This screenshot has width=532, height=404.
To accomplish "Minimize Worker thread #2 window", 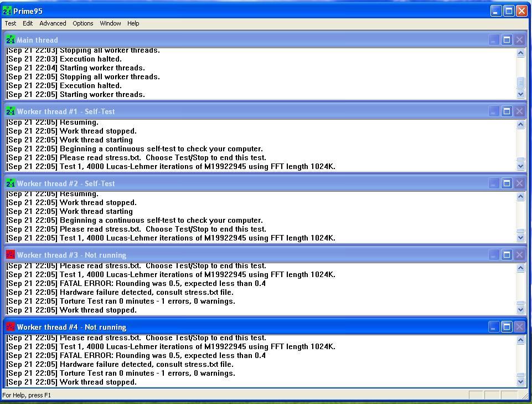I will (x=493, y=183).
